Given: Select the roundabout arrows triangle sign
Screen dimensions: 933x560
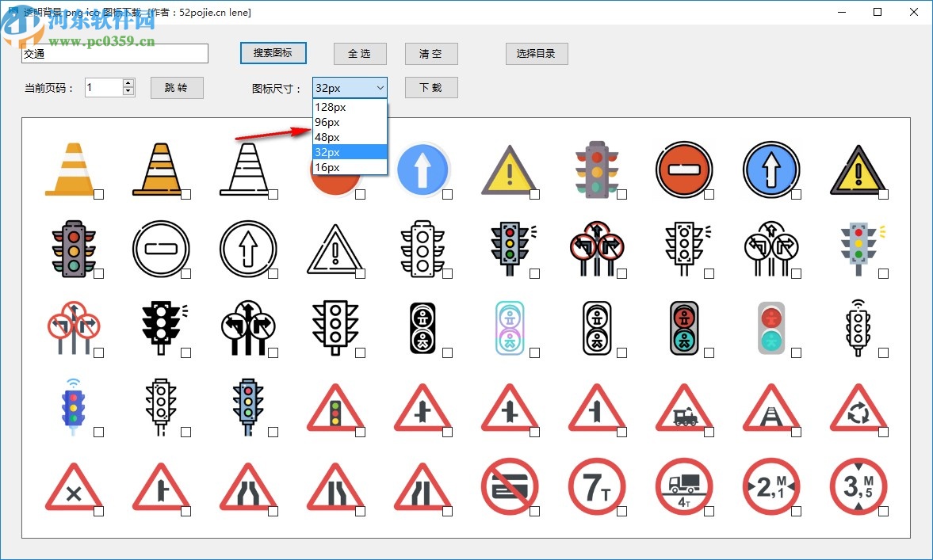Looking at the screenshot, I should 858,406.
